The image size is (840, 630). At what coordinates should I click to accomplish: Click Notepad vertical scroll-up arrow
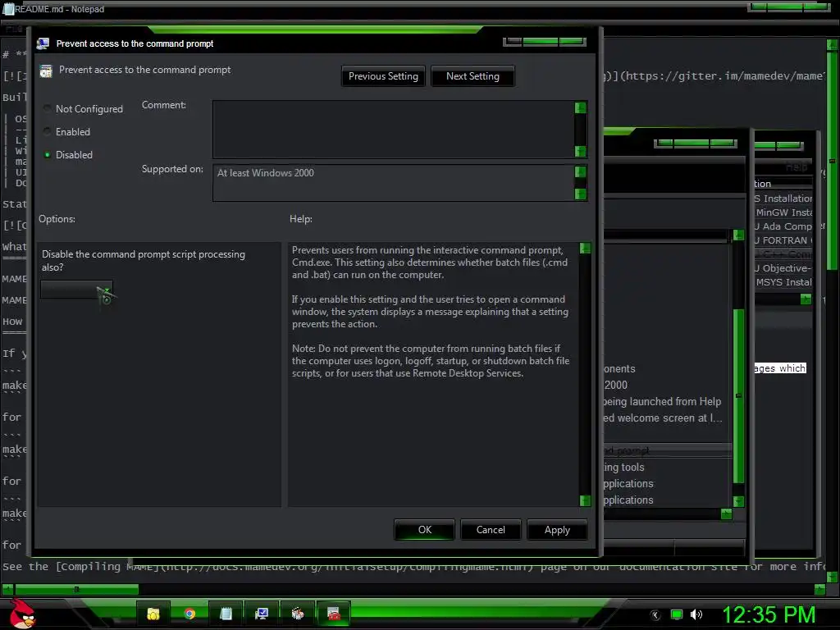832,44
